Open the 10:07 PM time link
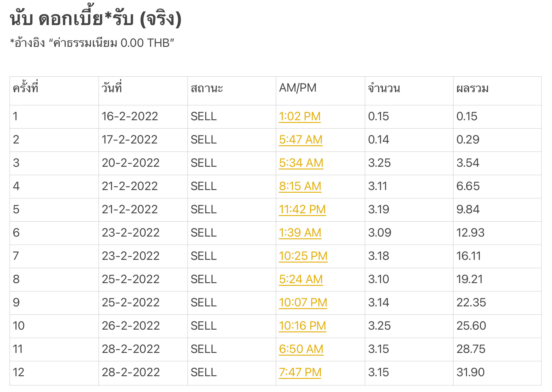This screenshot has height=392, width=552. coord(303,303)
